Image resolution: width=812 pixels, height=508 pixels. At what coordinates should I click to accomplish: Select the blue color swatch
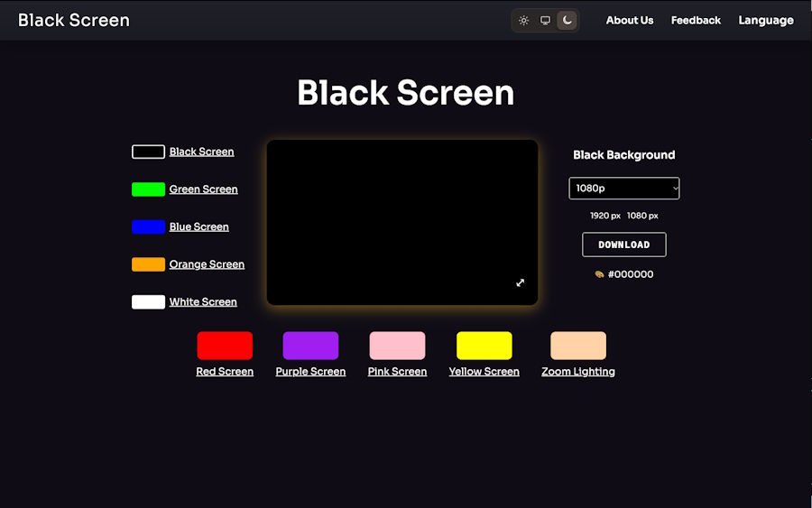[x=148, y=226]
